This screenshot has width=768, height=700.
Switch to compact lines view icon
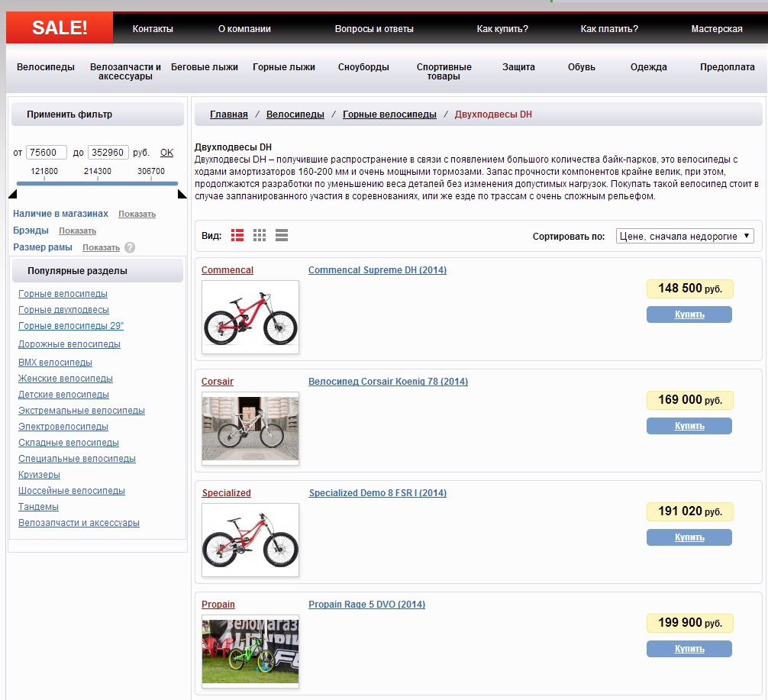[x=282, y=235]
